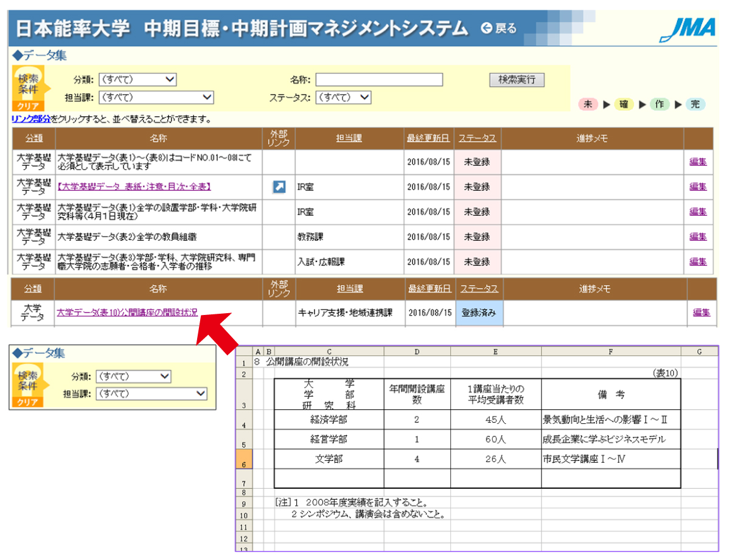Click into the 名称 search text field
The width and height of the screenshot is (730, 560).
[378, 80]
